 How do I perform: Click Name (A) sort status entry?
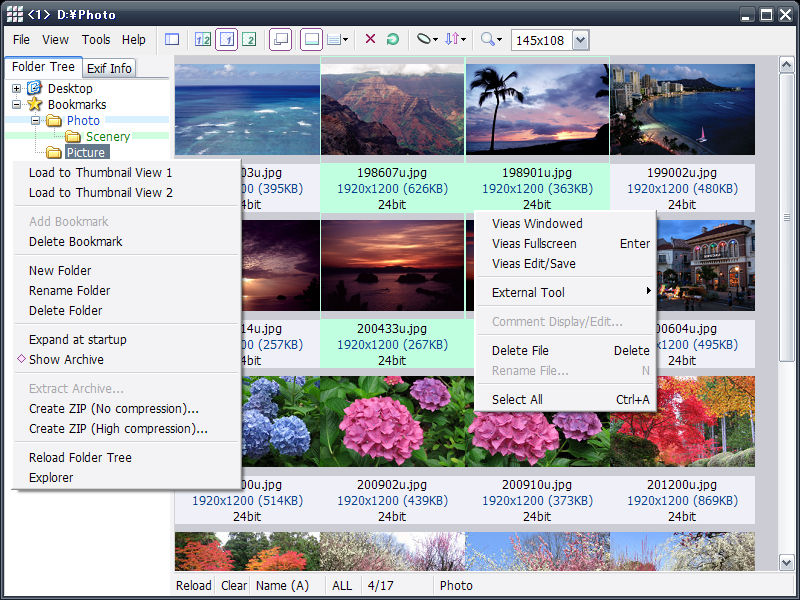click(282, 585)
